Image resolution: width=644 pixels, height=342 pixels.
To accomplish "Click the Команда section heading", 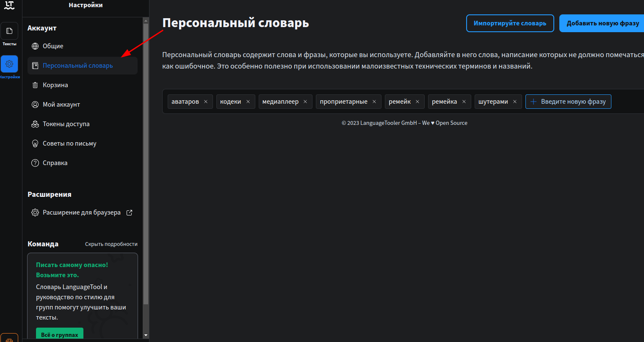I will click(43, 244).
